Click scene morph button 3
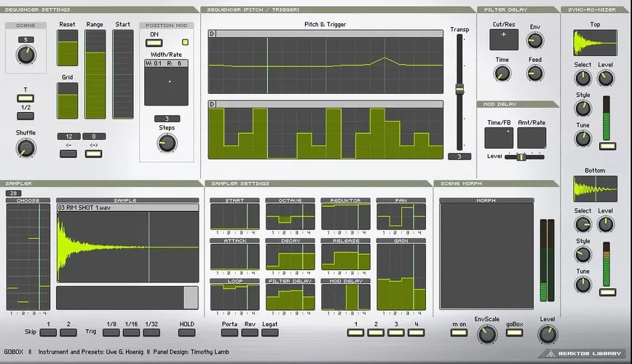 (x=396, y=333)
